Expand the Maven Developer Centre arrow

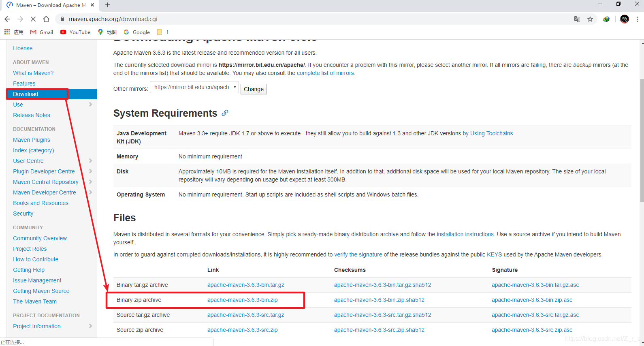point(90,192)
